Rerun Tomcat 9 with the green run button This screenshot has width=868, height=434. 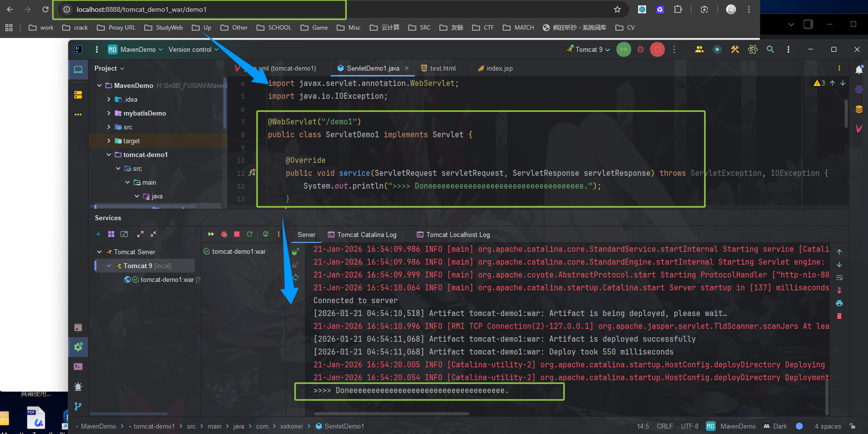(624, 49)
